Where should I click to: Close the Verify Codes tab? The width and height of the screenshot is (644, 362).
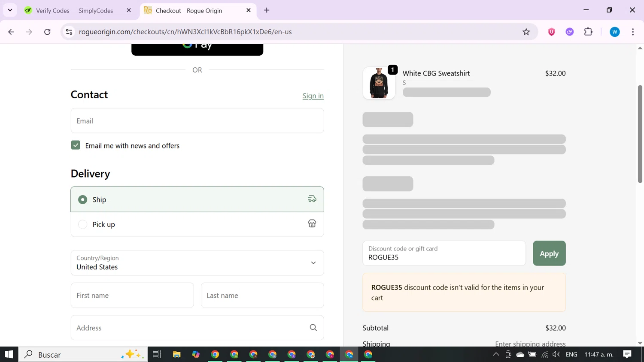click(x=129, y=10)
